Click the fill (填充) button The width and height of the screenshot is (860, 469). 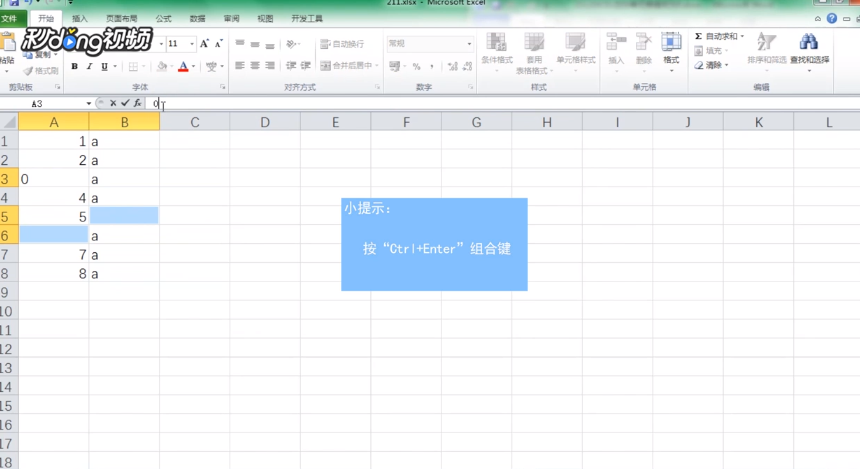(x=711, y=50)
